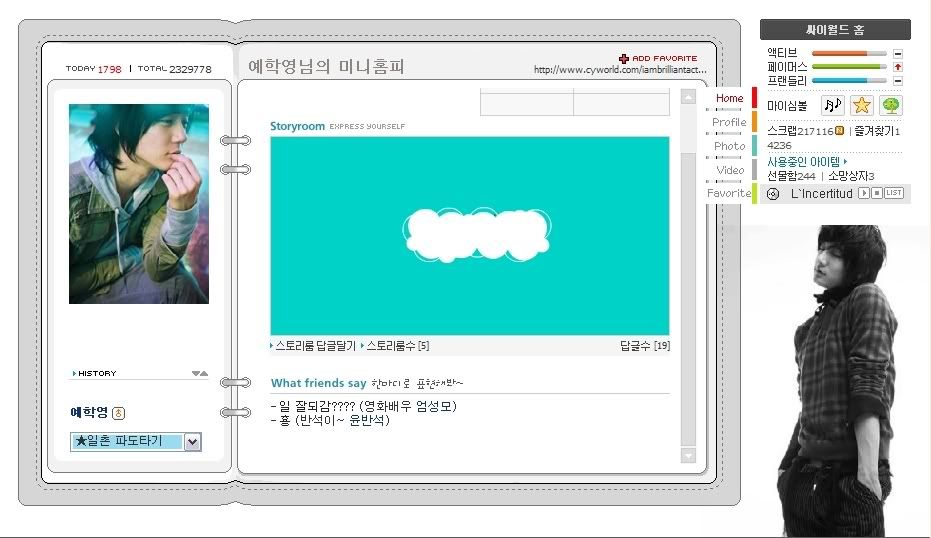The height and width of the screenshot is (538, 931).
Task: Play the background music track
Action: [863, 193]
